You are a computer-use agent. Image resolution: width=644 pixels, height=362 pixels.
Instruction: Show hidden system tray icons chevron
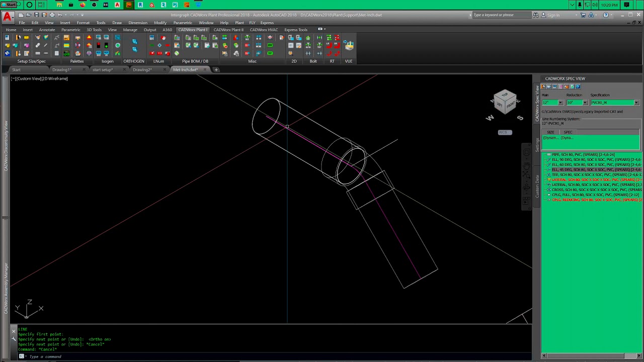pyautogui.click(x=572, y=5)
